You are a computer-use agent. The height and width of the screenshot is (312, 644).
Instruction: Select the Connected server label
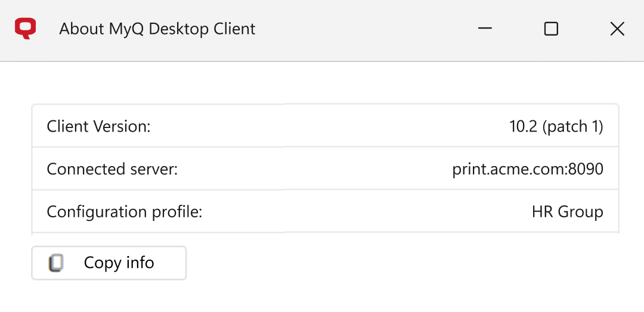[x=112, y=169]
